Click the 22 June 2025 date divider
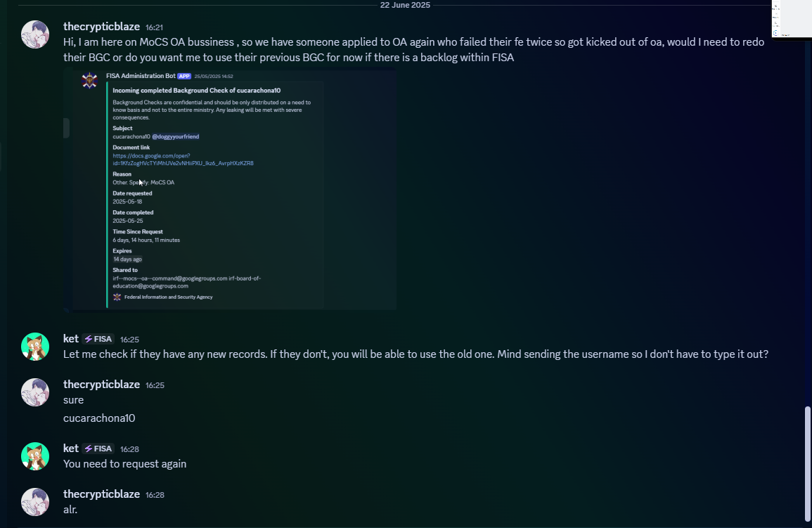Screen dimensions: 812x528 (405, 5)
